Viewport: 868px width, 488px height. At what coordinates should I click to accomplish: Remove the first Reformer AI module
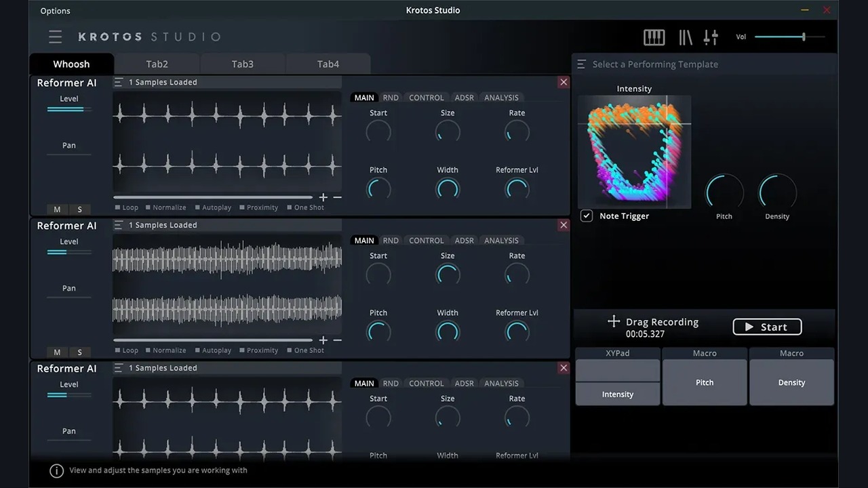tap(564, 82)
